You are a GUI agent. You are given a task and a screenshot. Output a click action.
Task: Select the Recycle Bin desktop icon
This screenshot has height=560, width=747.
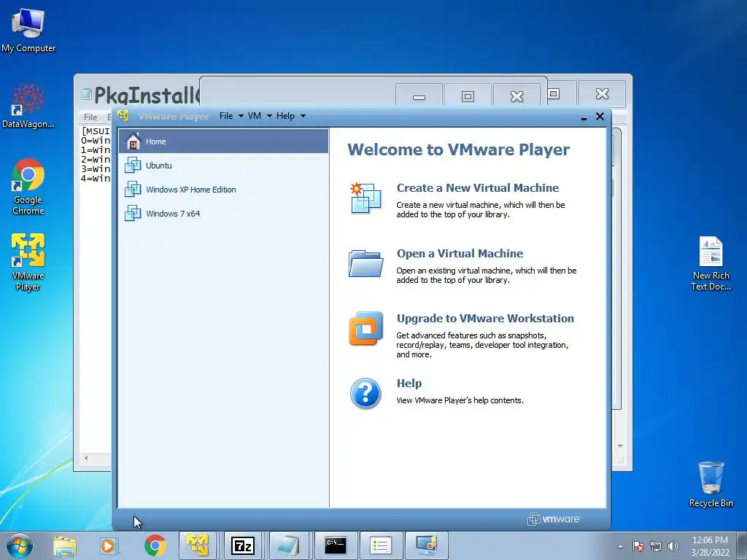click(x=711, y=484)
